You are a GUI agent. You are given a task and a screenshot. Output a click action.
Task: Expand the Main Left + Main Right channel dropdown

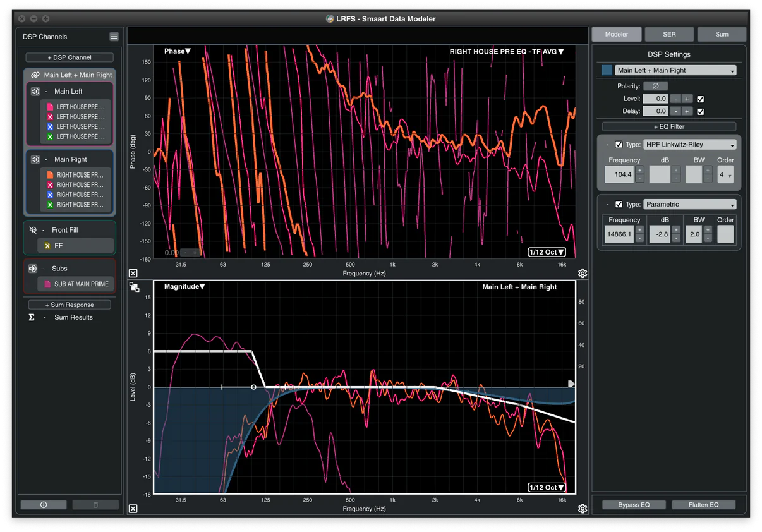(x=675, y=71)
